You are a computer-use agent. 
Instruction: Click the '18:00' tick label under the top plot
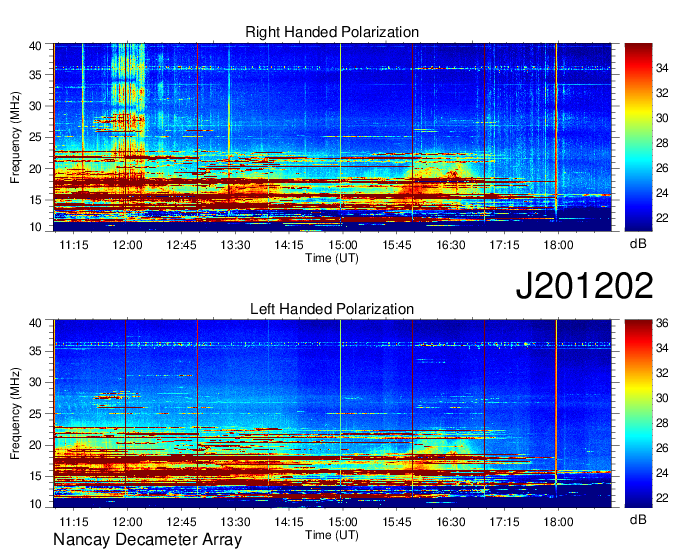[x=558, y=245]
